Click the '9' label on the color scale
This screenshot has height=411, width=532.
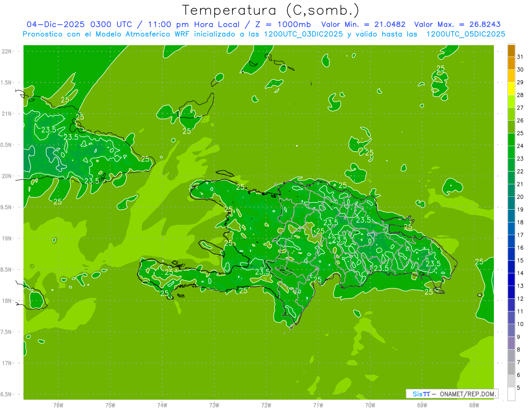(519, 337)
